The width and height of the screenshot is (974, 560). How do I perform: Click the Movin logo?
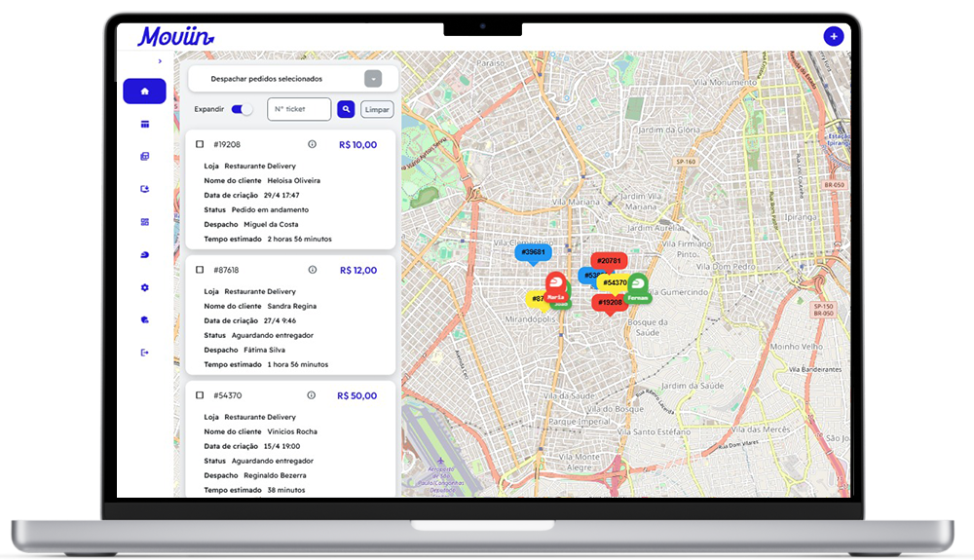[175, 37]
